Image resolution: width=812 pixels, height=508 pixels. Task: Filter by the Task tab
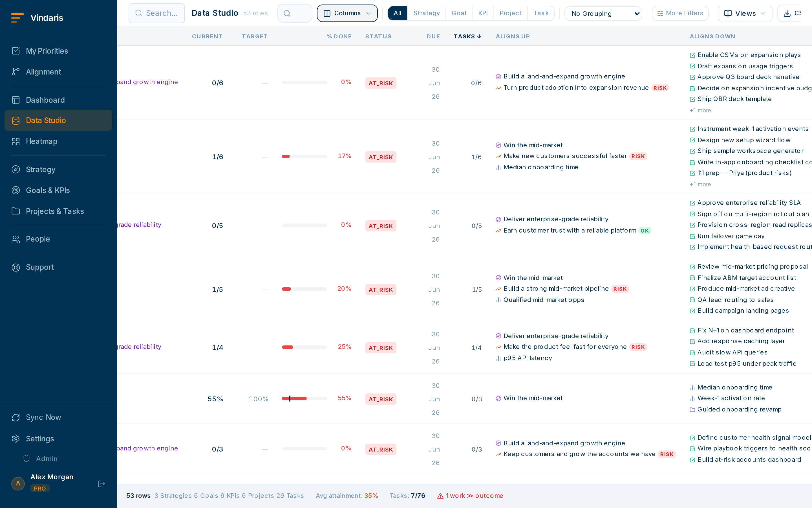click(541, 14)
